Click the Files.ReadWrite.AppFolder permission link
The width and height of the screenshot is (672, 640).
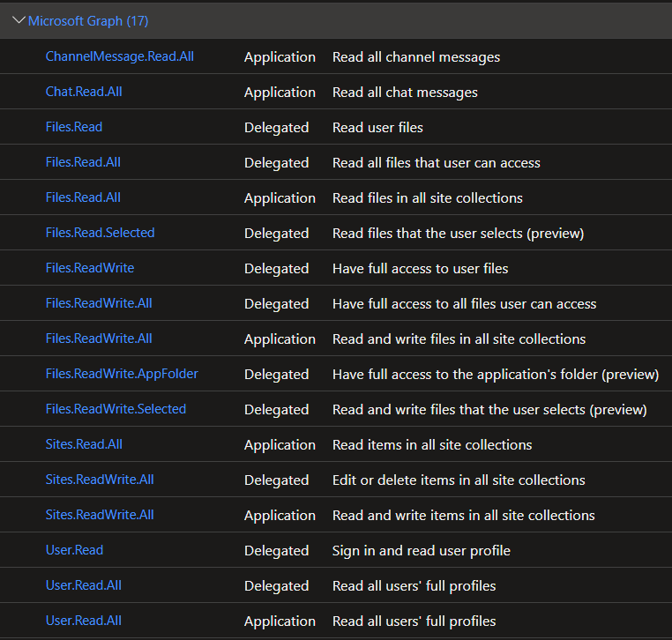click(x=123, y=374)
